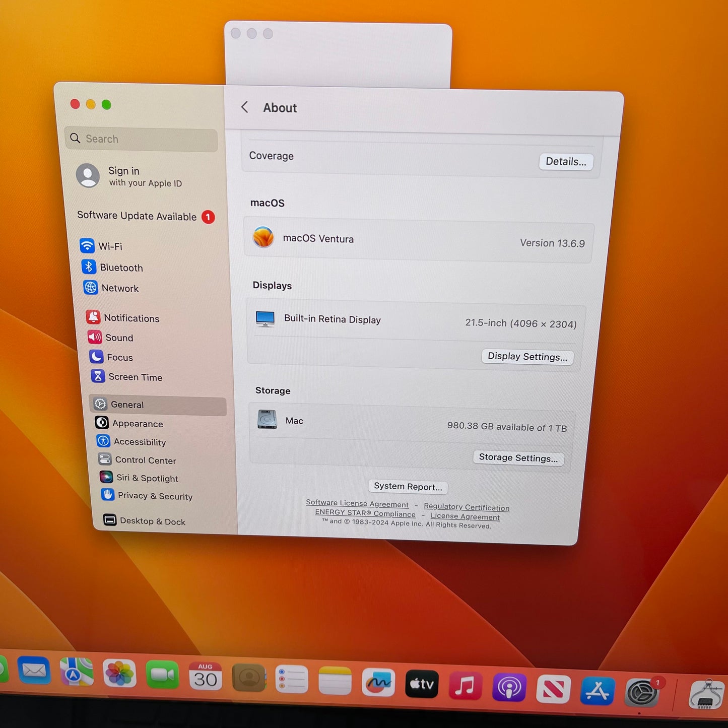Open Podcasts from the Dock
The image size is (728, 728).
[509, 688]
